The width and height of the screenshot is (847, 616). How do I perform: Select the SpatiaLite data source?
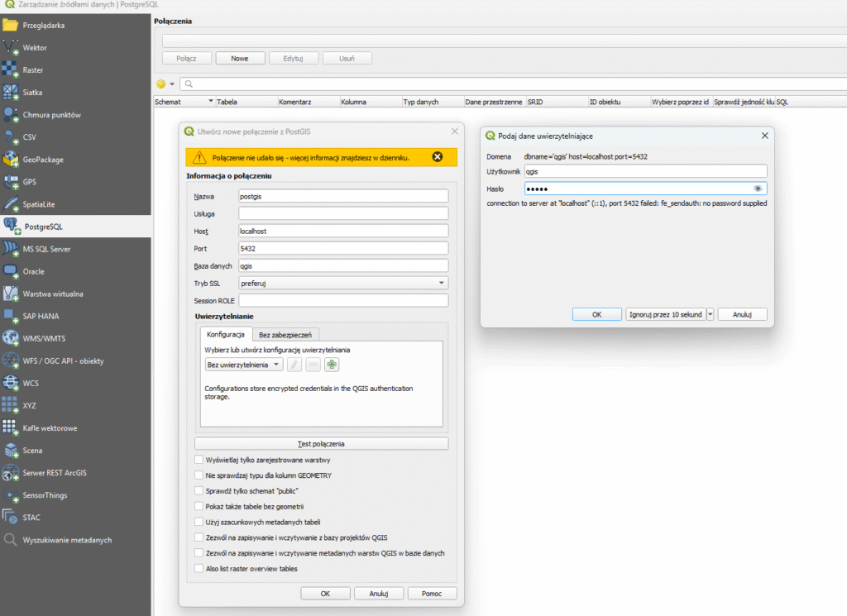40,204
